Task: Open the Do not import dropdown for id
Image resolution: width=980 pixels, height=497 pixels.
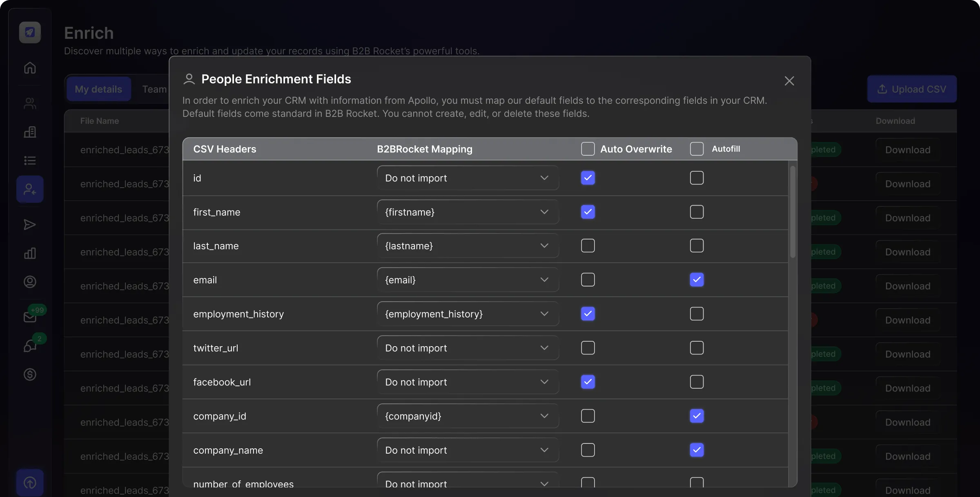Action: (468, 178)
